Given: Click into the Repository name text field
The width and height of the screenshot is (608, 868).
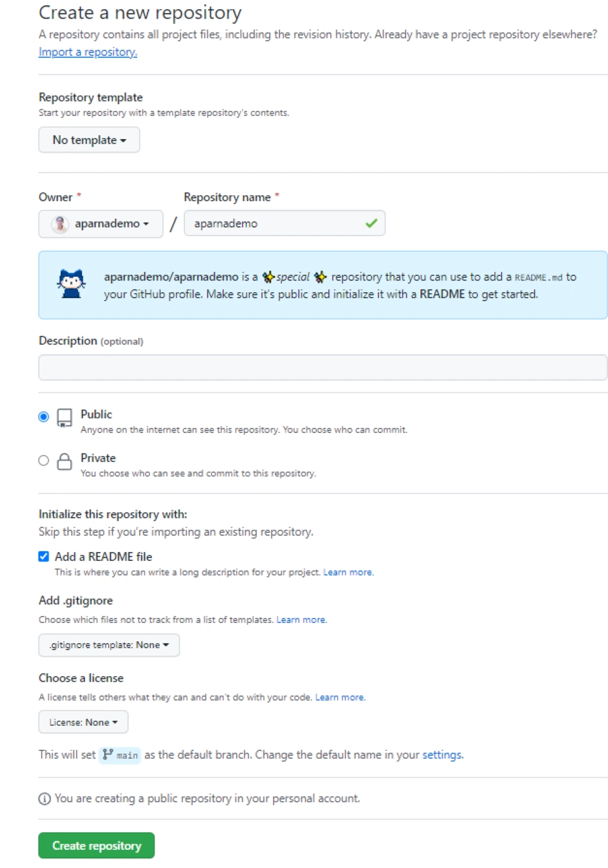Looking at the screenshot, I should pos(275,224).
